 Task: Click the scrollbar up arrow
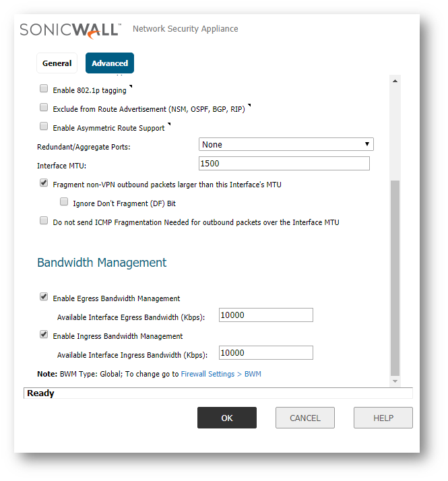tap(395, 81)
